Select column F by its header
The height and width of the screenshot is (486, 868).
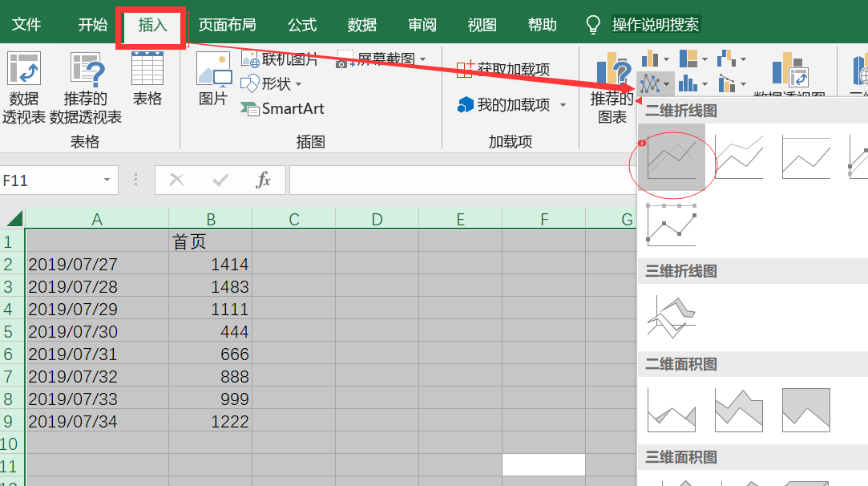[x=544, y=219]
